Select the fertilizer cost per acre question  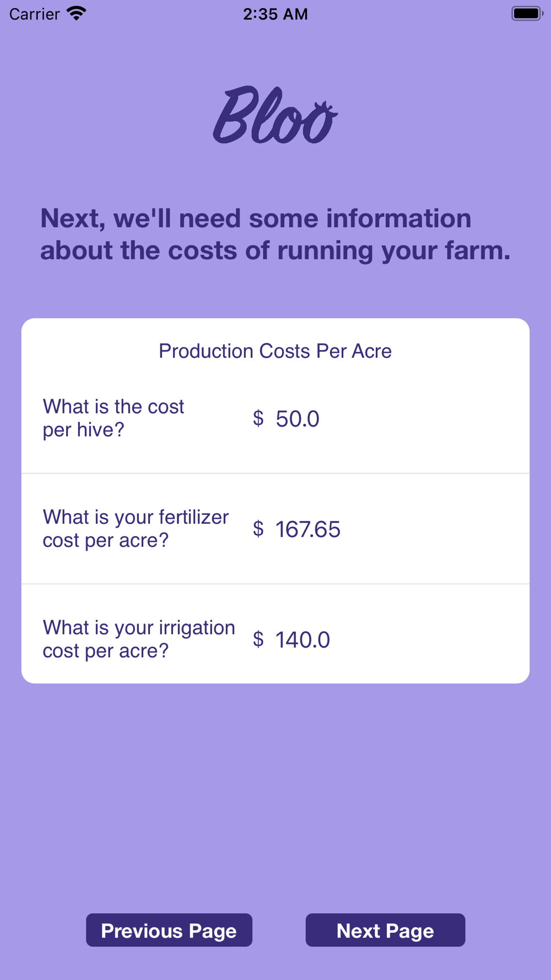pyautogui.click(x=136, y=529)
